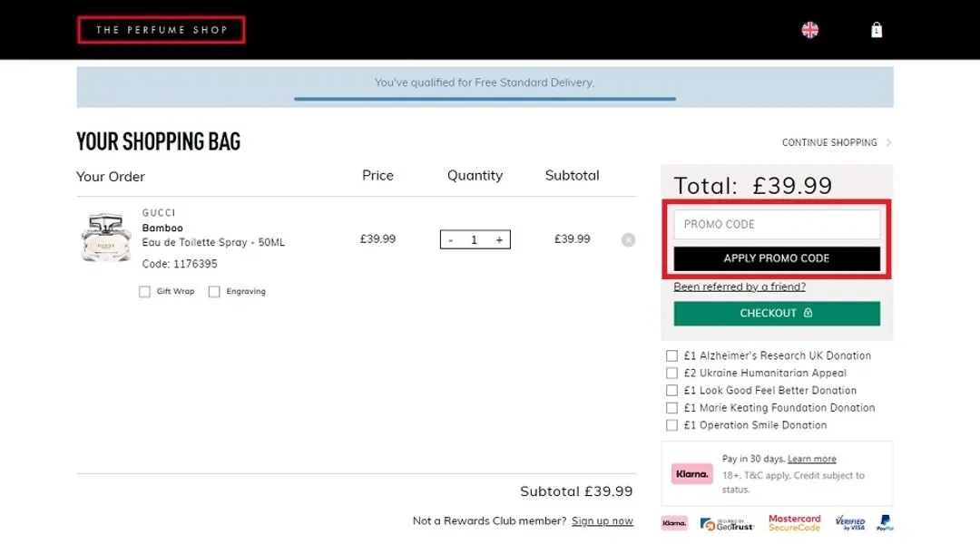The image size is (980, 544).
Task: Tick £2 Ukraine Humanitarian Appeal checkbox
Action: [671, 373]
